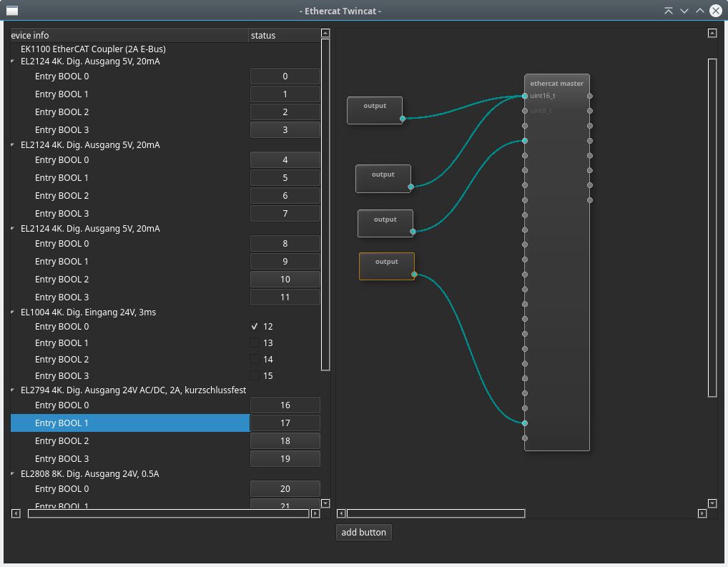Click the uint16_t input port on ethercat master
This screenshot has height=567, width=728.
525,96
